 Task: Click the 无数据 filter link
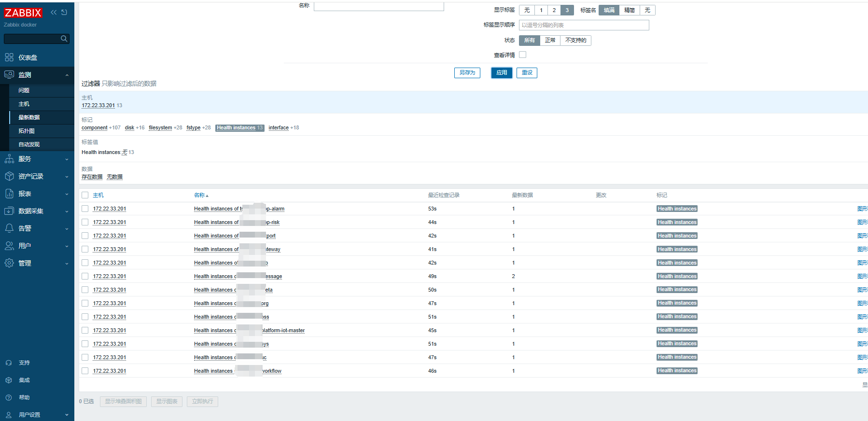point(115,177)
